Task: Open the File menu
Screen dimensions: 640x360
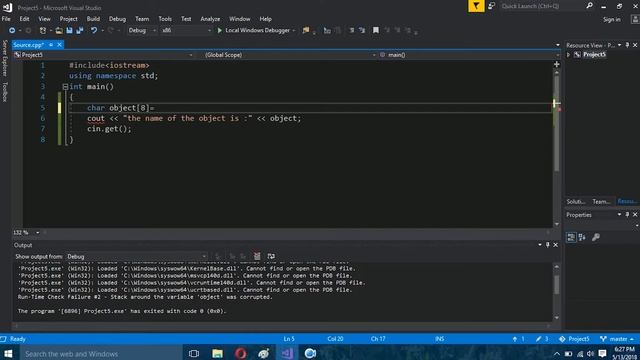Action: point(6,19)
